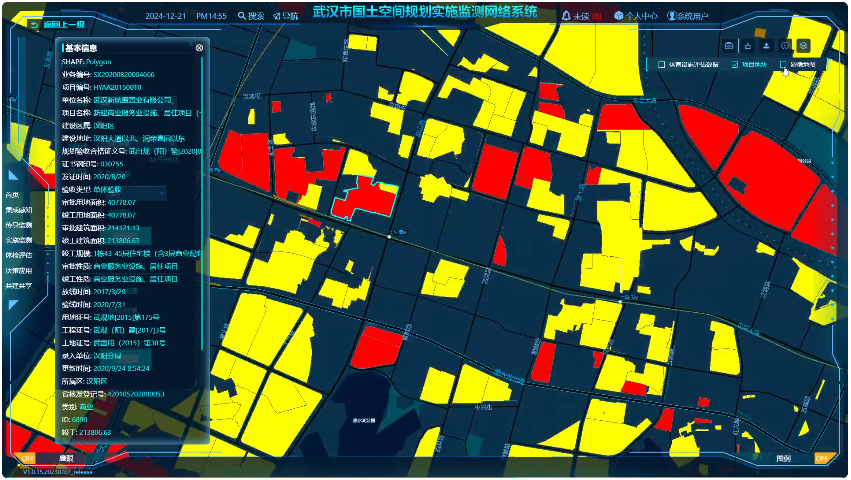This screenshot has width=851, height=480.
Task: Open 未读 unread notifications bell
Action: pyautogui.click(x=567, y=16)
